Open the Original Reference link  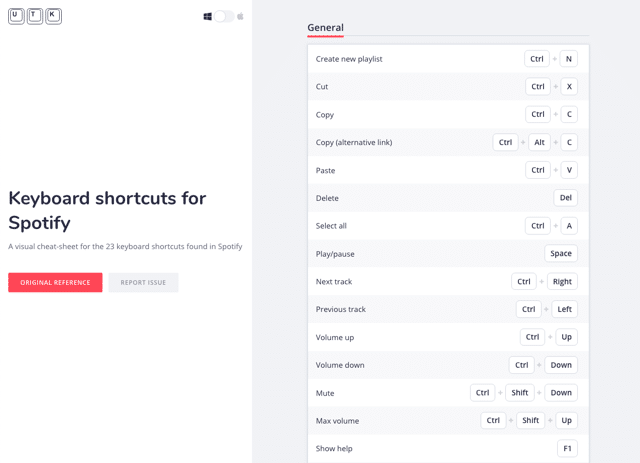click(55, 283)
